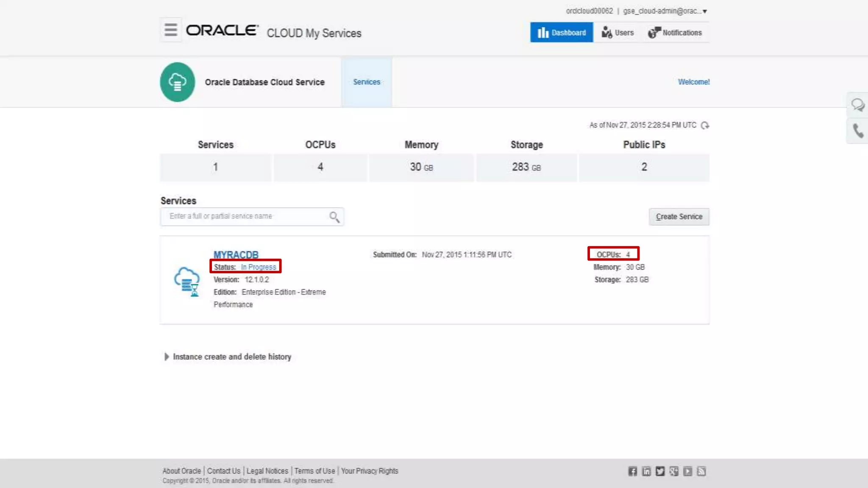Open the live chat side icon
This screenshot has width=868, height=488.
(858, 105)
